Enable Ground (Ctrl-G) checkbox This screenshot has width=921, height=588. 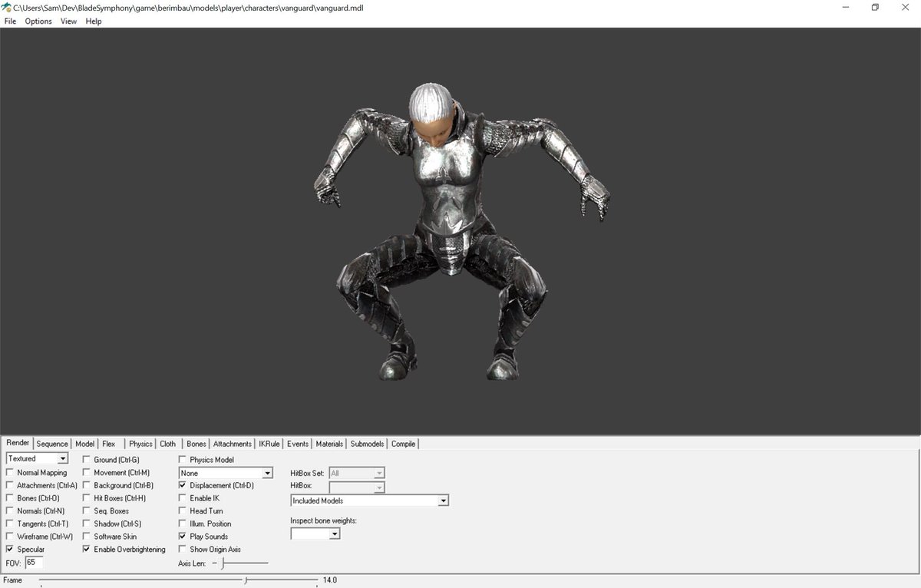pos(111,460)
